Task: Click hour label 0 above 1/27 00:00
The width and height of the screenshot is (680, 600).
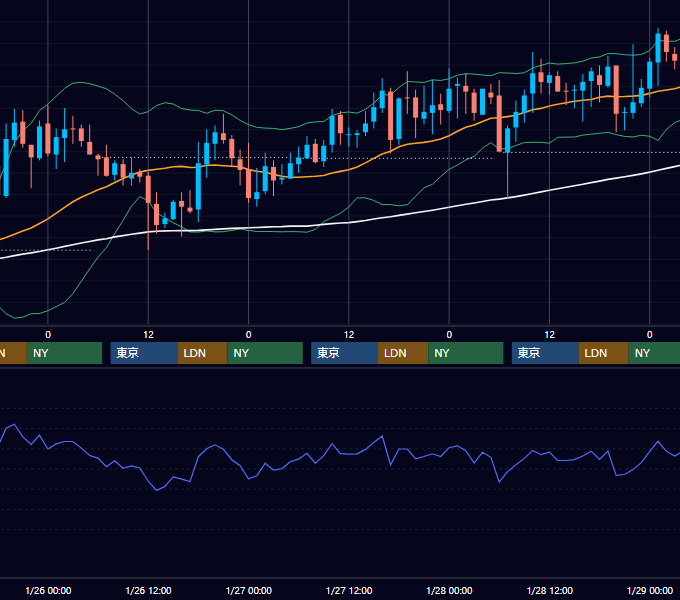Action: [248, 335]
